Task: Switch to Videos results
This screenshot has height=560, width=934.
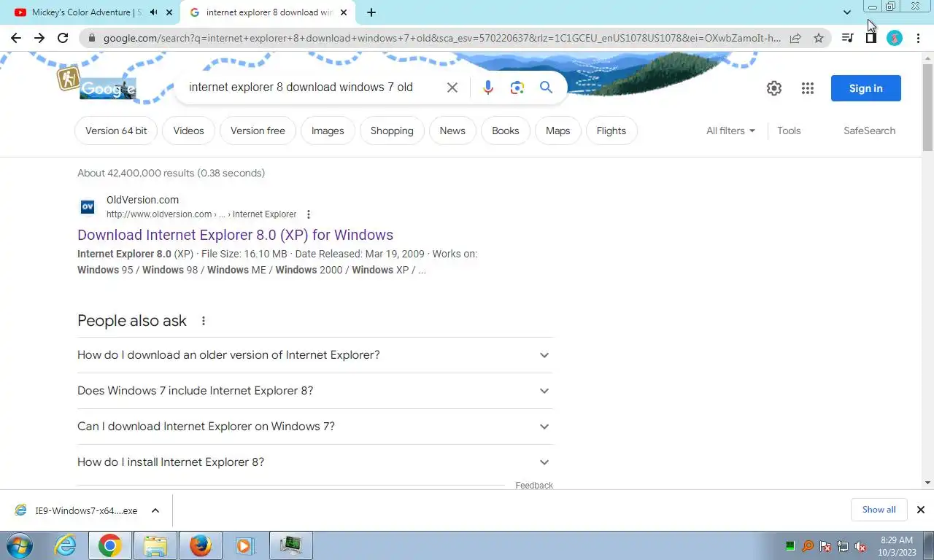Action: point(188,131)
